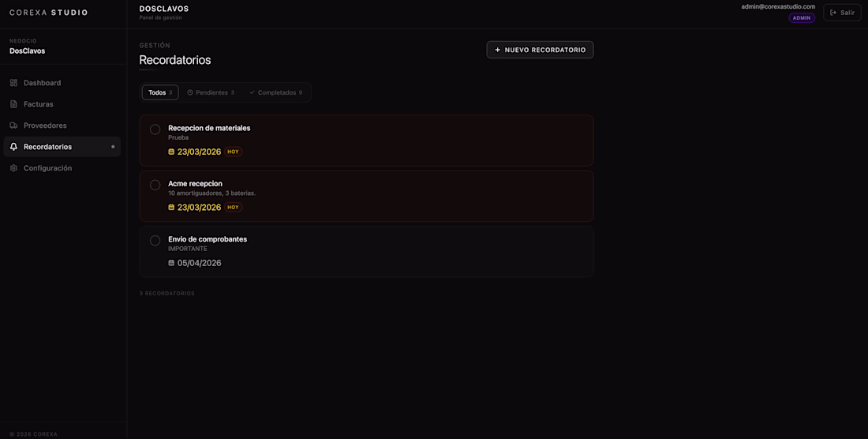868x439 pixels.
Task: Click the Recordatorios bell icon
Action: coord(13,147)
